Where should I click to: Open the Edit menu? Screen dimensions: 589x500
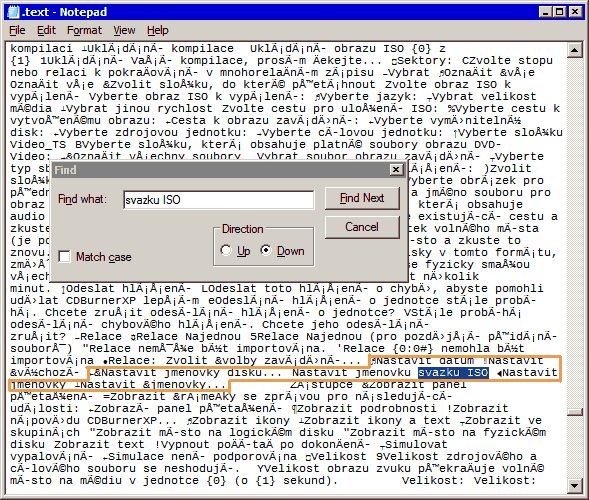[x=46, y=30]
